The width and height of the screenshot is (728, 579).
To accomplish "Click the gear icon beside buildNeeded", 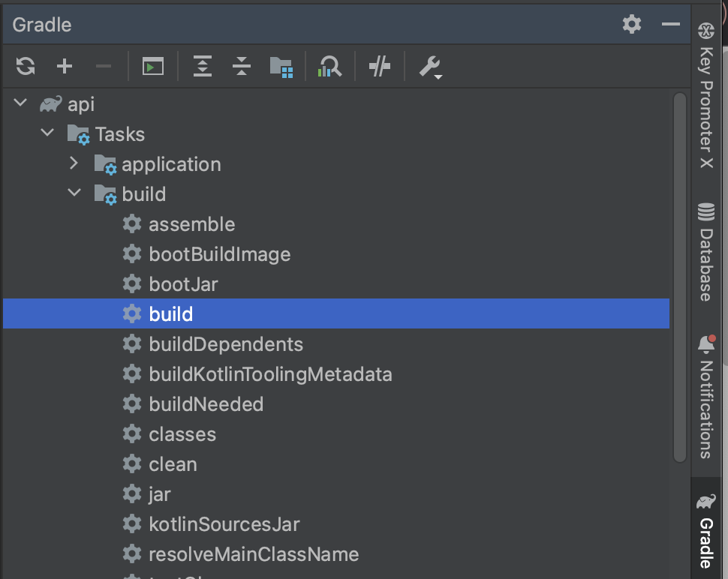I will pos(132,403).
